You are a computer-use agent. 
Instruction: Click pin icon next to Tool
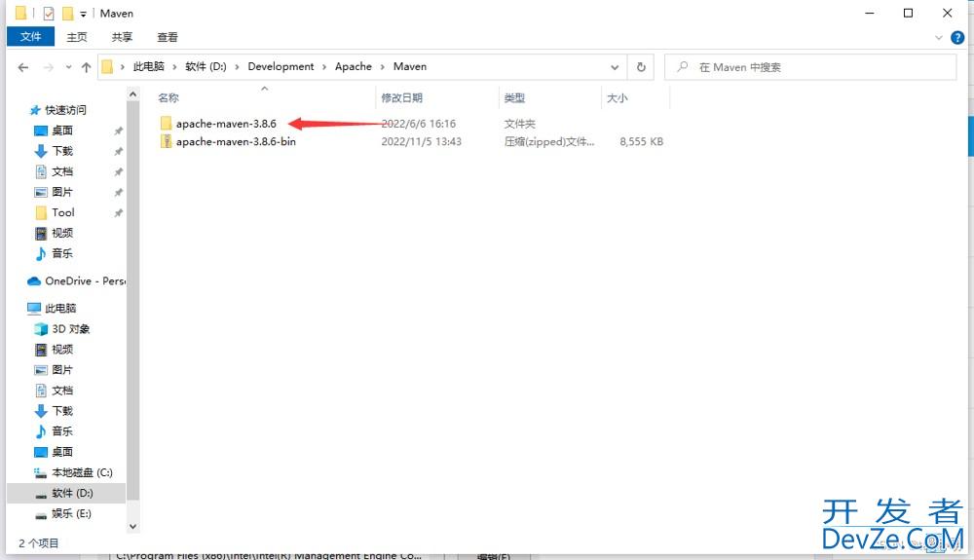pos(118,213)
